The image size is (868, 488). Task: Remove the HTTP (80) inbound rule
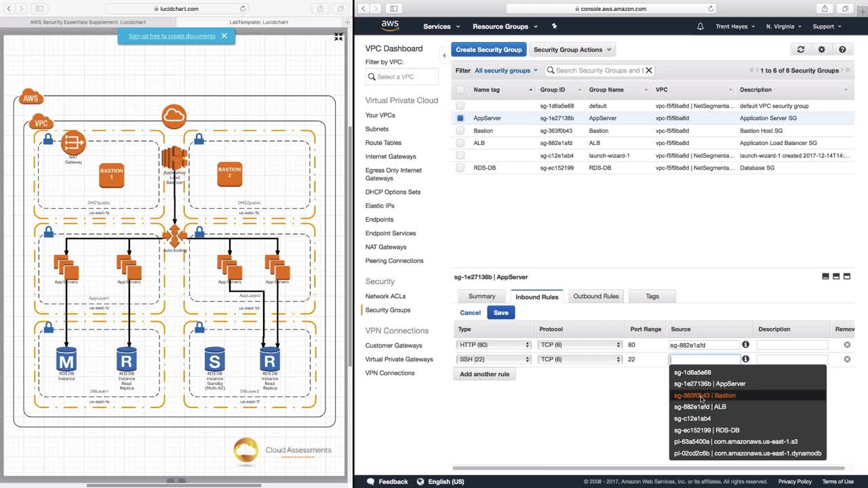[847, 345]
